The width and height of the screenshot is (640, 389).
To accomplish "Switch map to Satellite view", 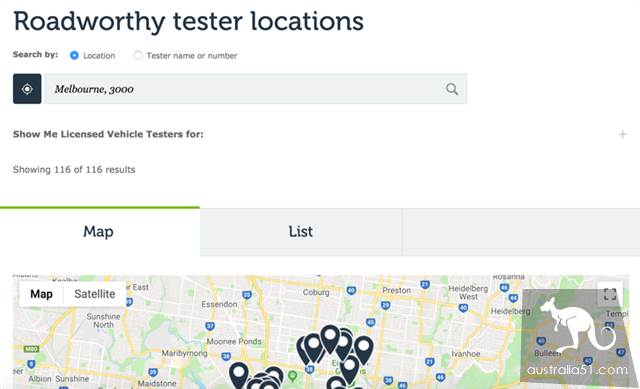I will pos(95,294).
